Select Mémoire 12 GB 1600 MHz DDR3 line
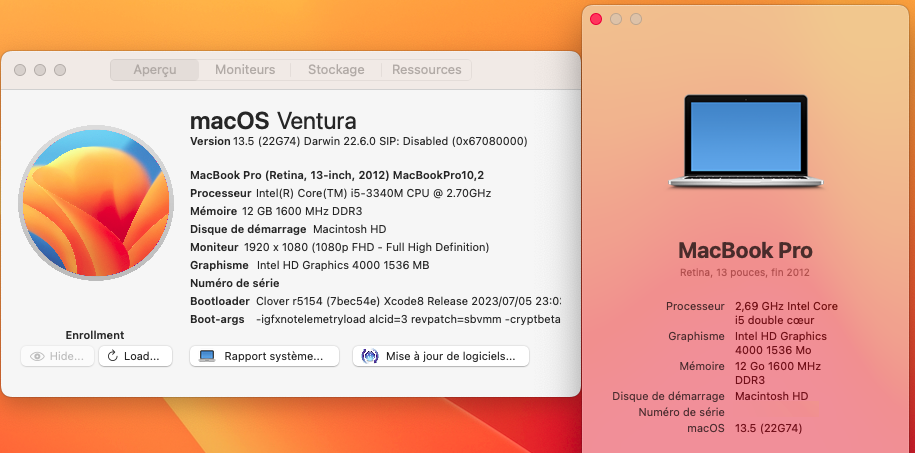This screenshot has height=453, width=915. 279,211
